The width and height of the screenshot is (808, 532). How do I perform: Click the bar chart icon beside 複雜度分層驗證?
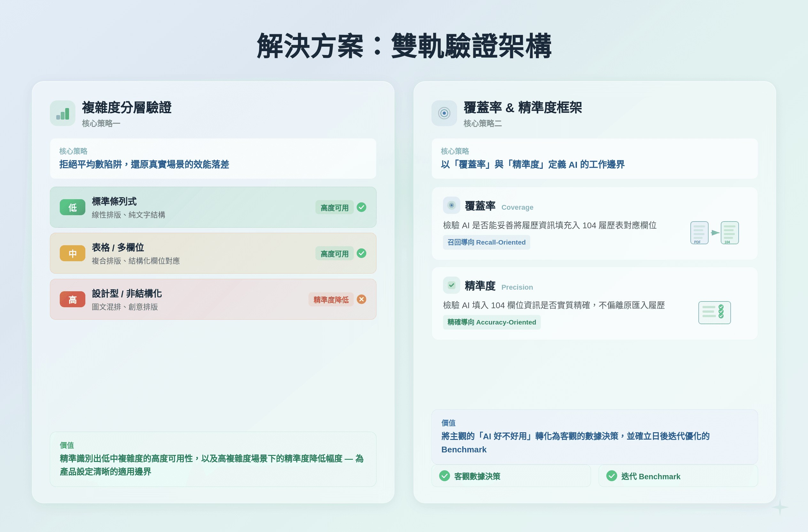coord(63,113)
